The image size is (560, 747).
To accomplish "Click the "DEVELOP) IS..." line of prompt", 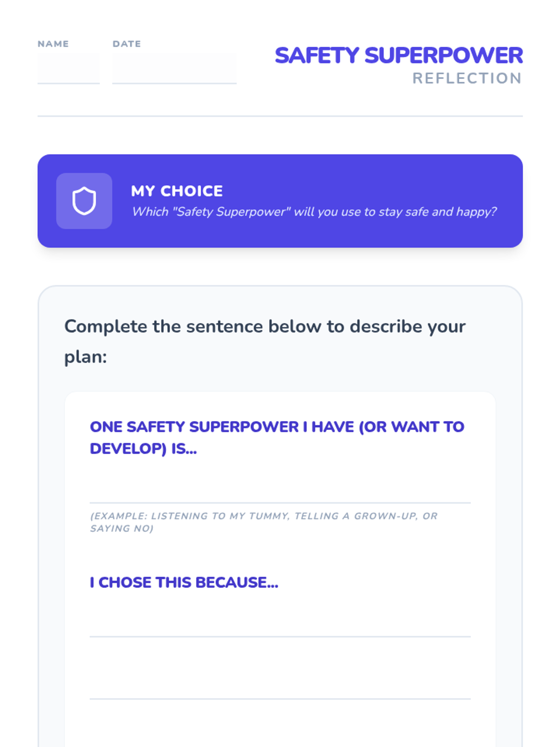I will point(143,449).
